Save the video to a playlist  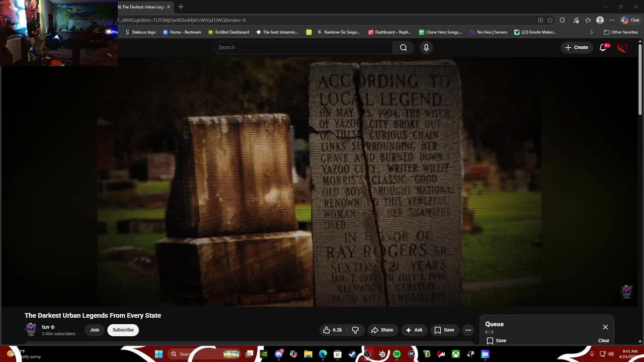(x=444, y=330)
